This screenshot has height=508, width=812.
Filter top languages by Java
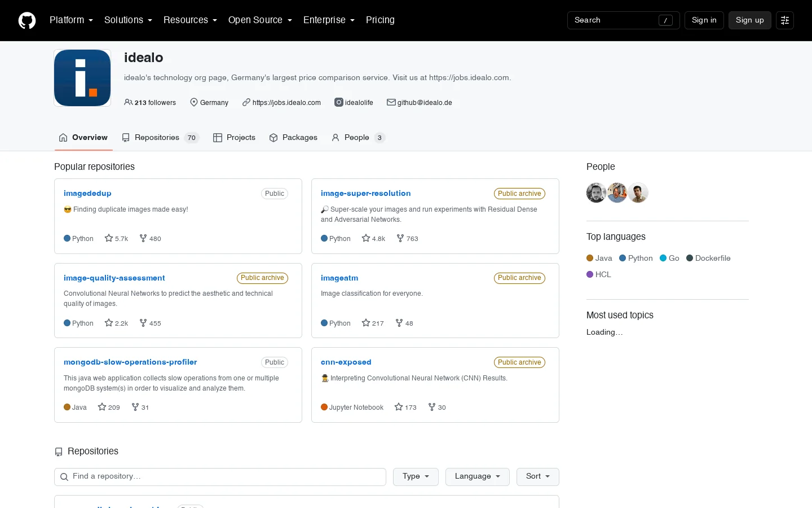599,259
